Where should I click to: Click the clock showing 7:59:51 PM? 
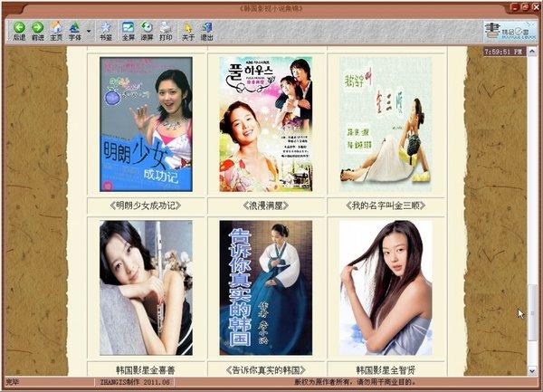[x=504, y=52]
